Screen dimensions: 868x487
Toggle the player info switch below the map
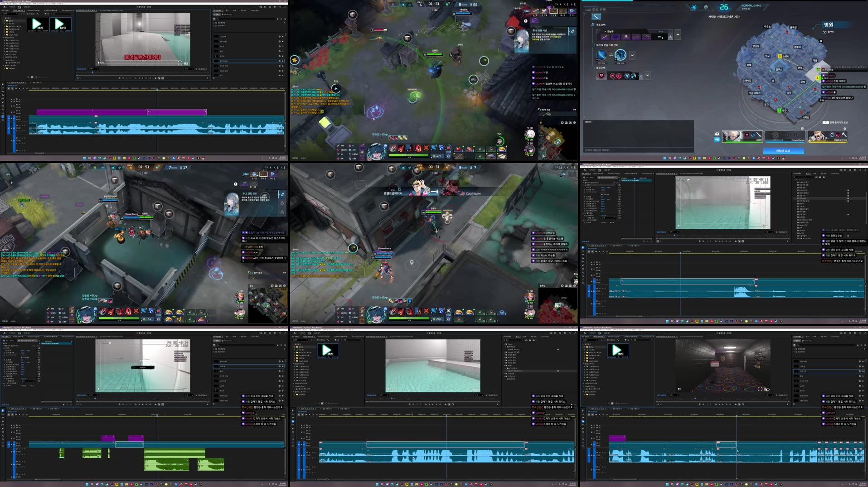point(826,122)
